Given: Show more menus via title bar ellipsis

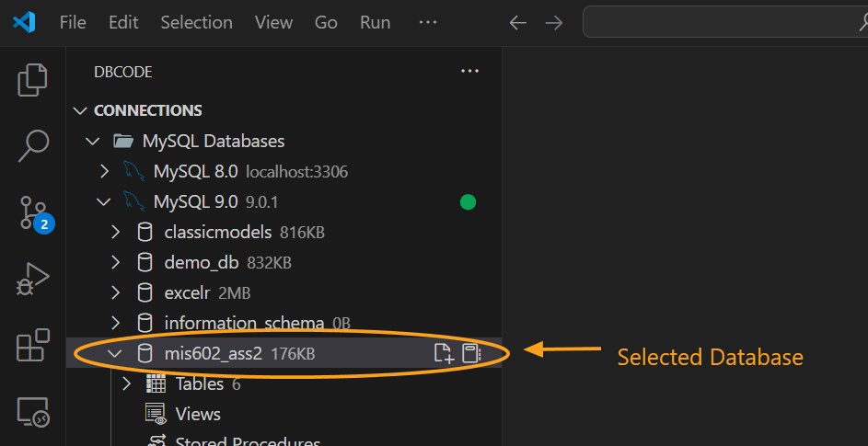Looking at the screenshot, I should 428,22.
